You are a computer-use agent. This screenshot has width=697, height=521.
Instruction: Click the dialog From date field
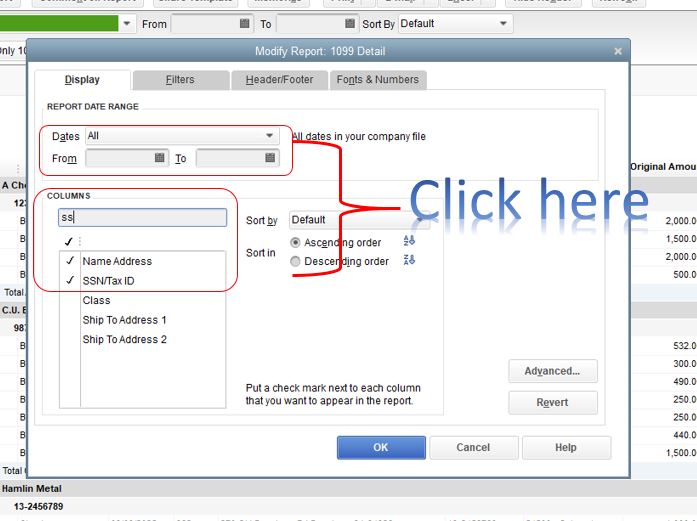coord(127,158)
